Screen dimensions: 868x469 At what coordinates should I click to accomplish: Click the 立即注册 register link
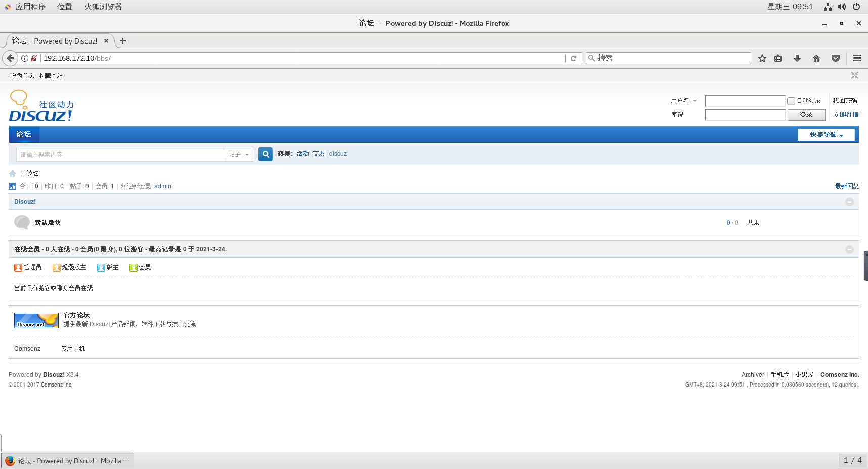coord(846,115)
